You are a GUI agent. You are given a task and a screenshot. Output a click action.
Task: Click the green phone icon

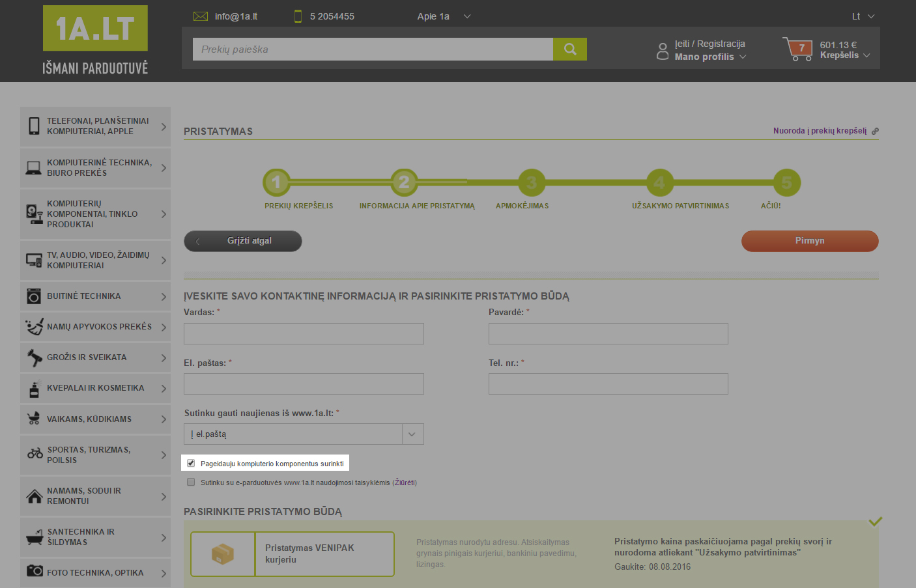298,16
